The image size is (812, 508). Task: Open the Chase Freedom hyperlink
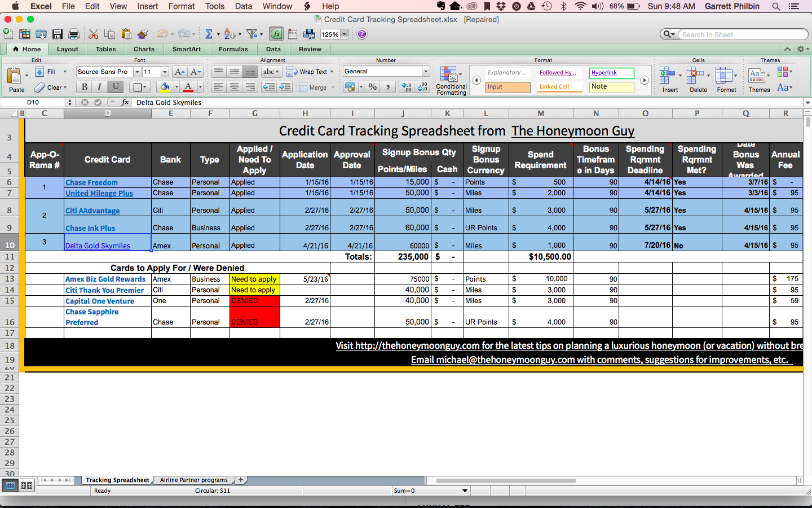click(91, 182)
